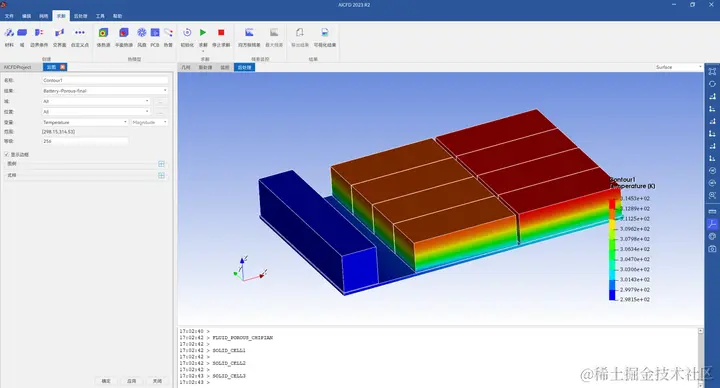
Task: Select the fan (风扇) model icon
Action: (x=142, y=33)
